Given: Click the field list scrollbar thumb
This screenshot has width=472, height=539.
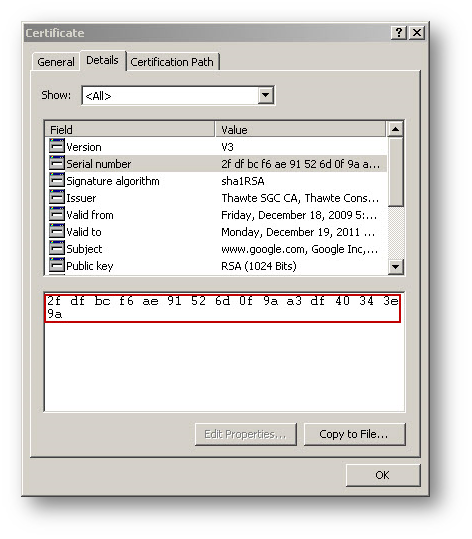Looking at the screenshot, I should click(395, 172).
